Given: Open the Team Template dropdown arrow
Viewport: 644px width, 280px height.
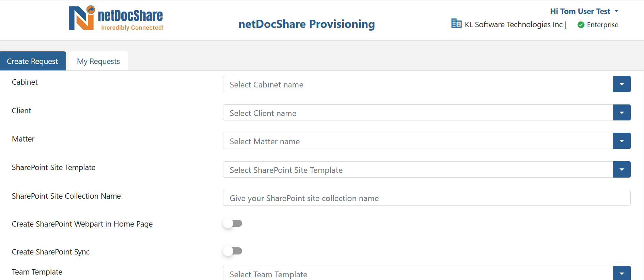Looking at the screenshot, I should (622, 273).
